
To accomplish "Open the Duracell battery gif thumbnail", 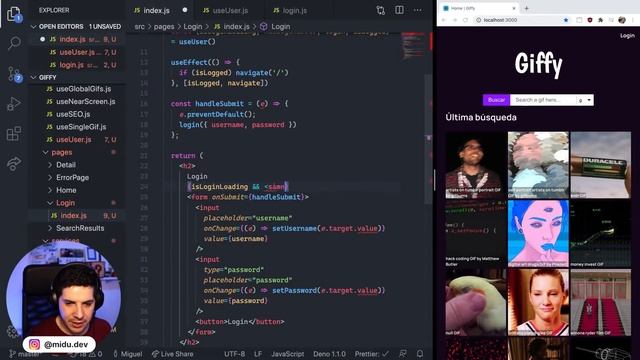I will (600, 165).
